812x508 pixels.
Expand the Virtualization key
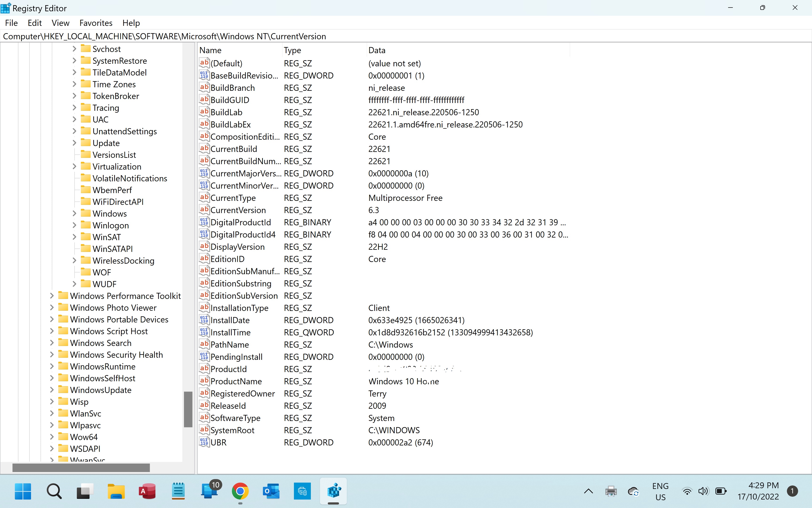point(74,166)
